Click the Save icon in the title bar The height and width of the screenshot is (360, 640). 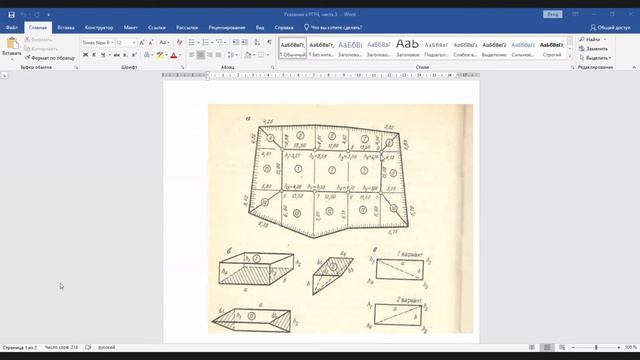(11, 15)
